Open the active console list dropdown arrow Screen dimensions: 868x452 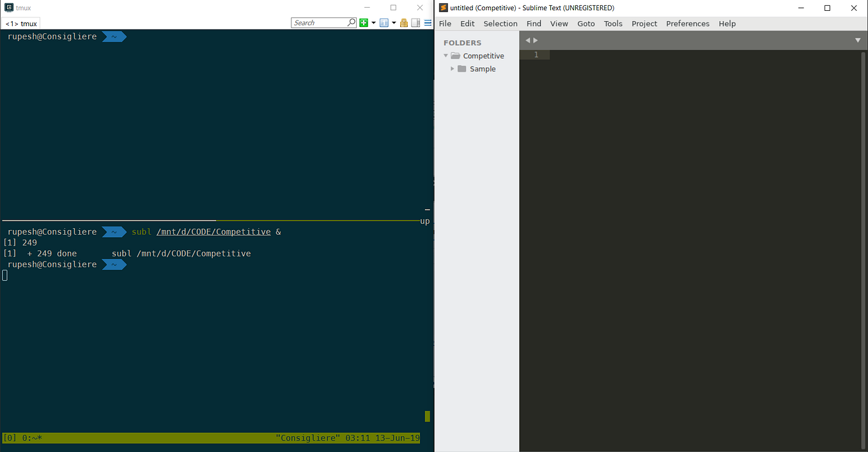(394, 23)
